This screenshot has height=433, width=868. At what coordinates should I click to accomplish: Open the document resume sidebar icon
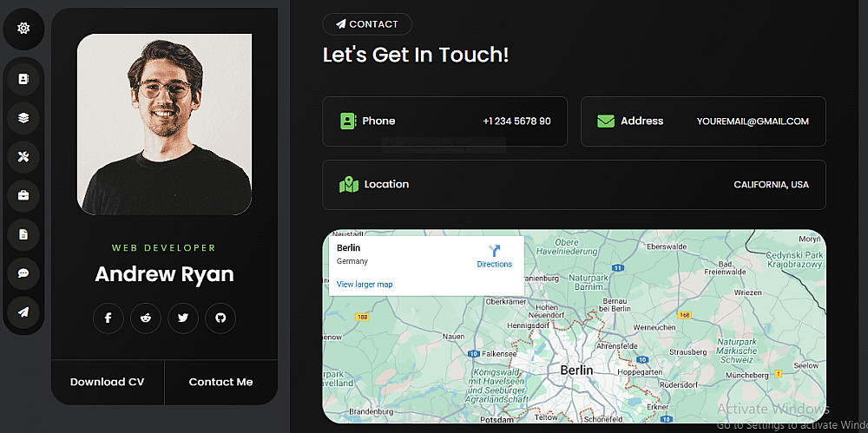[x=23, y=235]
